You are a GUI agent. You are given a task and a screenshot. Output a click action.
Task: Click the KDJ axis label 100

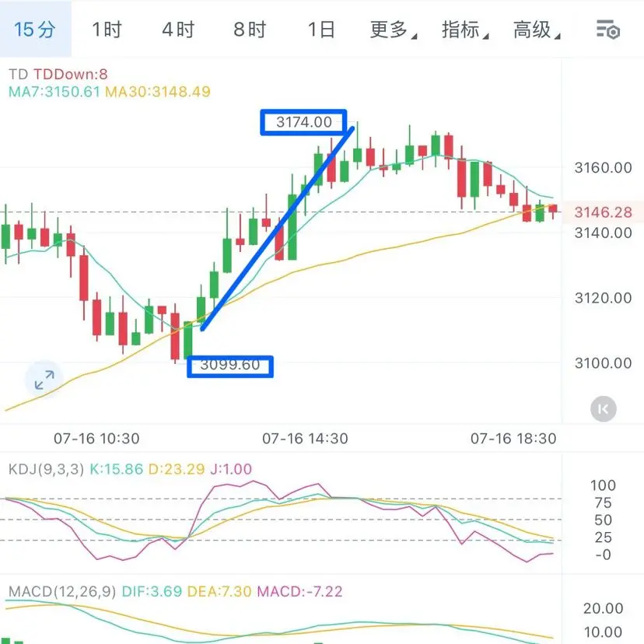tap(603, 485)
